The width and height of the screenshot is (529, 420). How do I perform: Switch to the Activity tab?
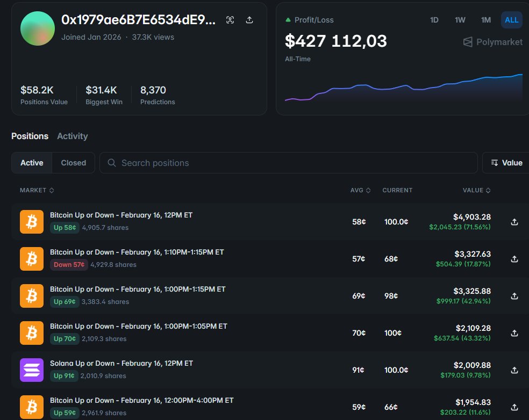point(72,136)
